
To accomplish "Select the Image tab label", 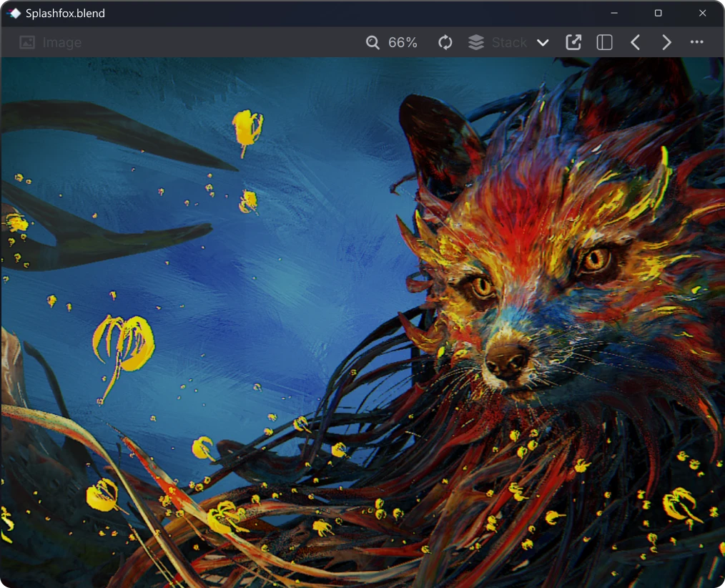I will point(61,42).
